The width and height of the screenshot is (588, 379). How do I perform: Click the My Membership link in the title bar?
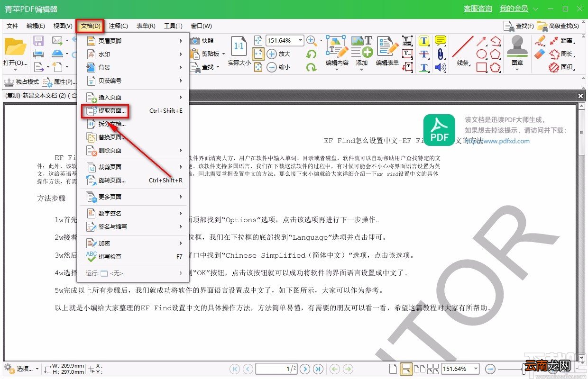514,9
